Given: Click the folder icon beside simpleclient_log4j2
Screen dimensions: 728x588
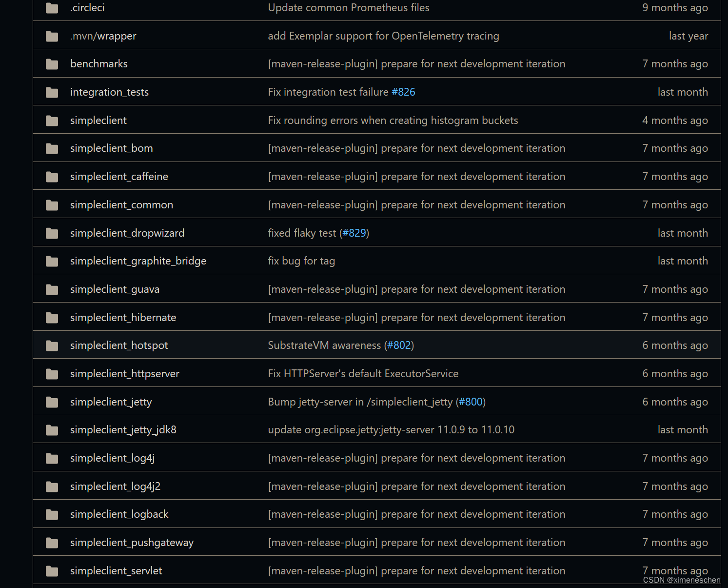Looking at the screenshot, I should [52, 487].
